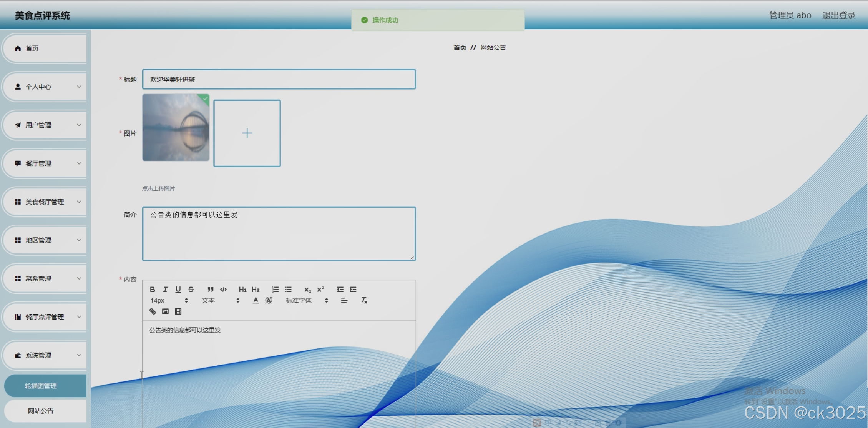Toggle italic formatting in content editor

point(165,290)
